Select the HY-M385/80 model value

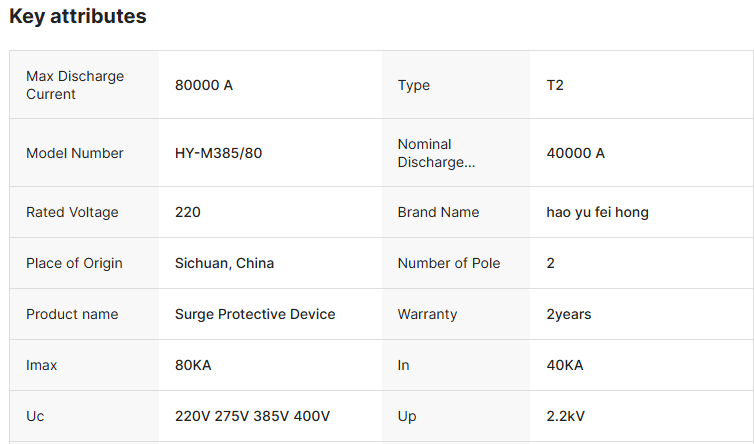[219, 153]
